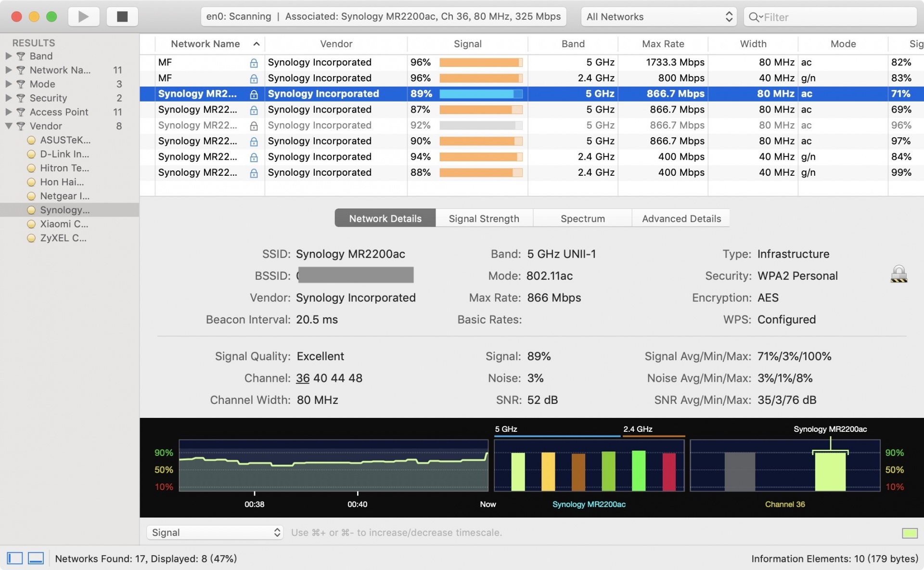Switch to the Signal Strength tab
Viewport: 924px width, 570px height.
[x=484, y=219]
